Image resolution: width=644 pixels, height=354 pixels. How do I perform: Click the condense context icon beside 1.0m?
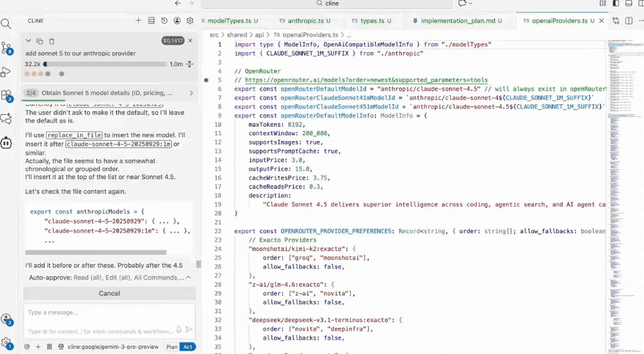point(190,64)
